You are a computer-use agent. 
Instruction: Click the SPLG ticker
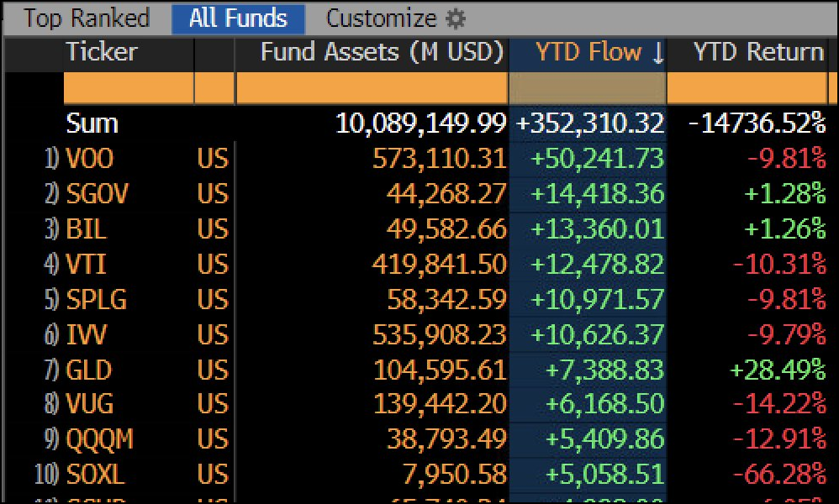pyautogui.click(x=97, y=300)
